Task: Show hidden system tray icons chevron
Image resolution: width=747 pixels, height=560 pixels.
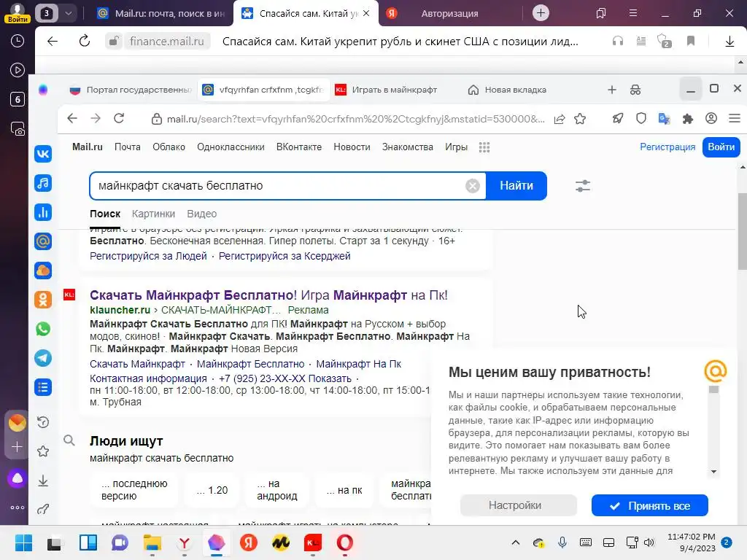Action: [516, 542]
